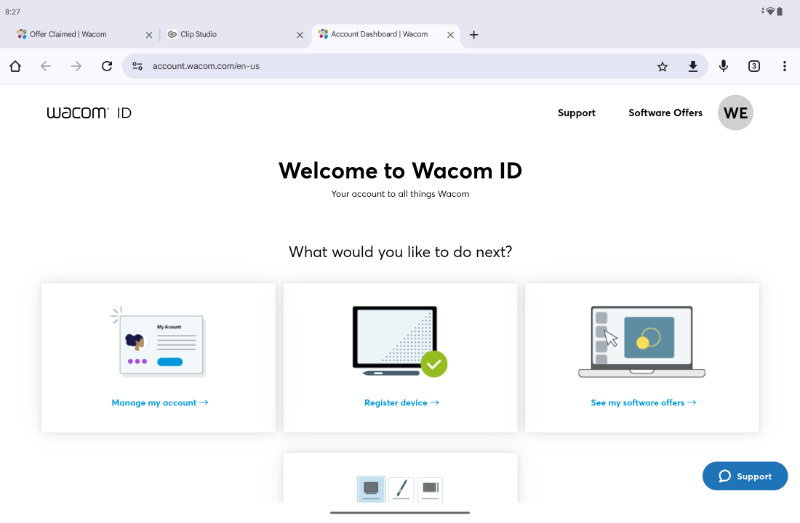Click the Wacom ID logo
This screenshot has height=523, width=800.
(x=89, y=113)
